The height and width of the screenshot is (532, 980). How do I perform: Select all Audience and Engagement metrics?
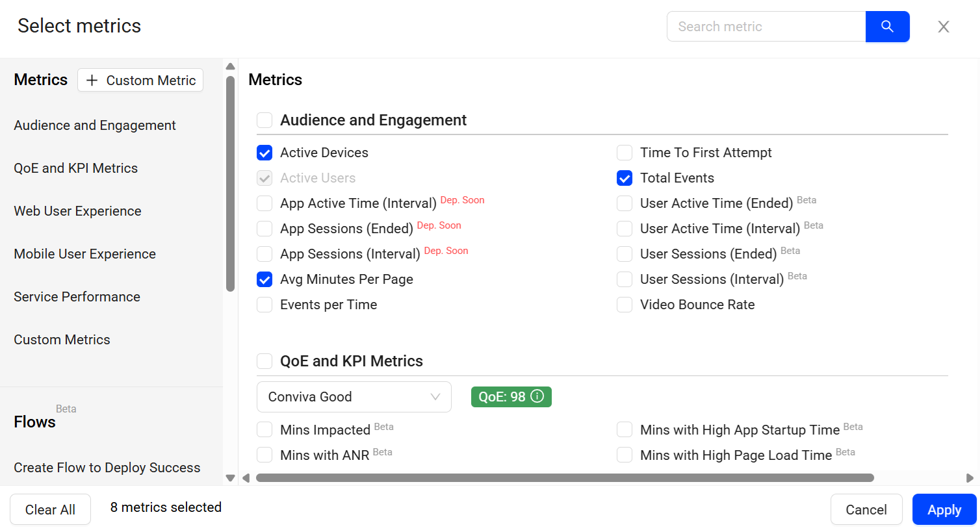264,120
